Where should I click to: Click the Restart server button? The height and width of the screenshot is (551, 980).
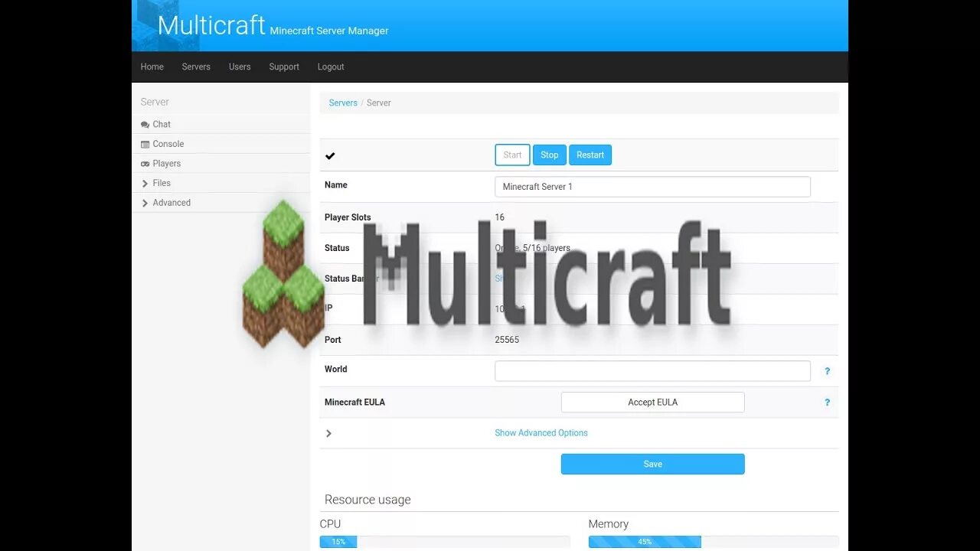(x=590, y=155)
